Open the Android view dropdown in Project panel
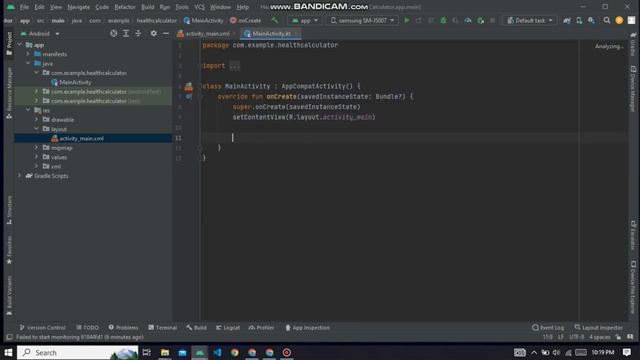Viewport: 640px width, 360px height. point(40,33)
